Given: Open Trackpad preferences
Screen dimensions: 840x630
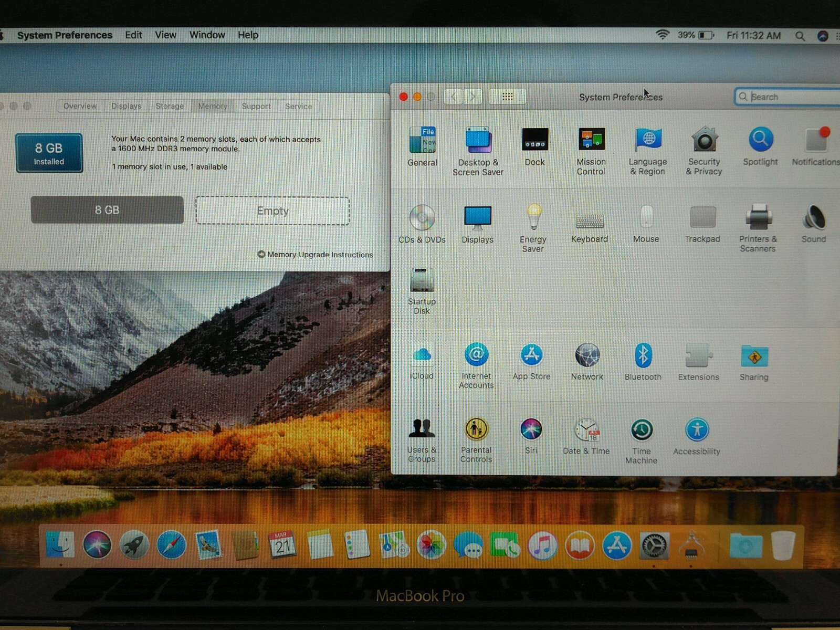Looking at the screenshot, I should (x=702, y=224).
